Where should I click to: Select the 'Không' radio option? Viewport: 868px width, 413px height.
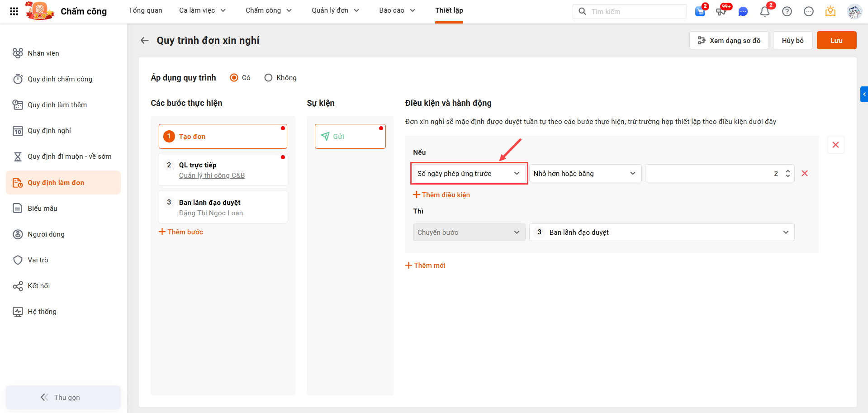[x=268, y=78]
